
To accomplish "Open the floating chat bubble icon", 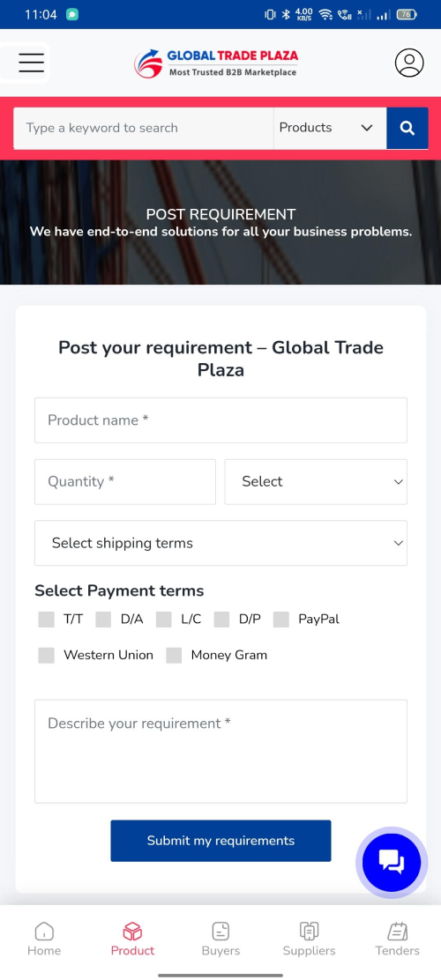I will click(x=392, y=863).
